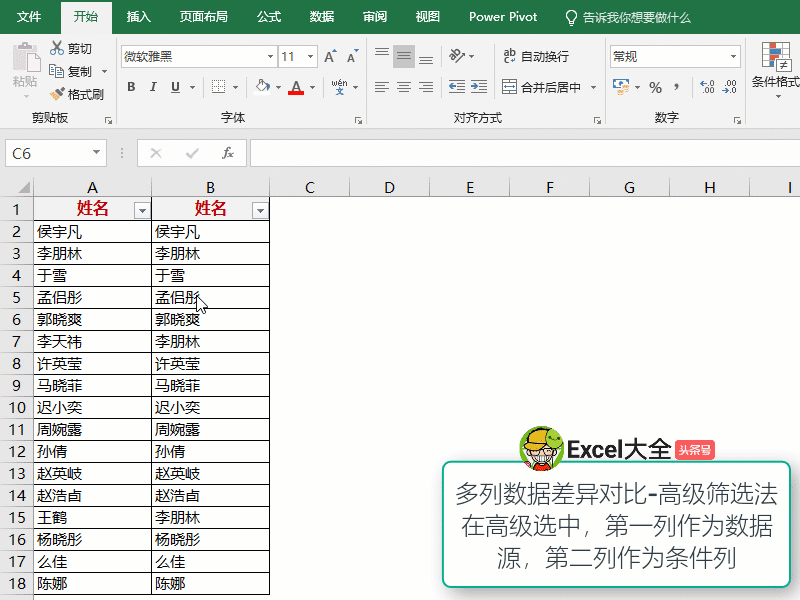Select row 7 header
800x600 pixels.
coord(16,341)
